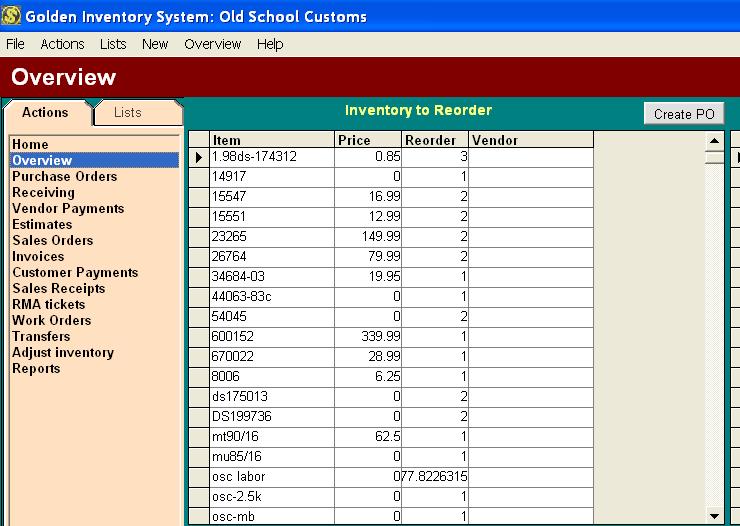The width and height of the screenshot is (740, 526).
Task: Select item cell 23265
Action: pyautogui.click(x=272, y=237)
